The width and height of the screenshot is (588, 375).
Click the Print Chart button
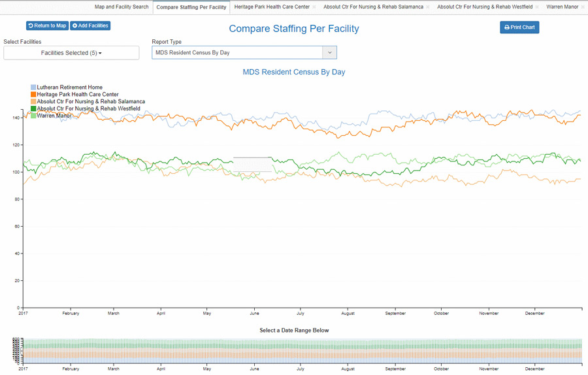click(x=519, y=27)
